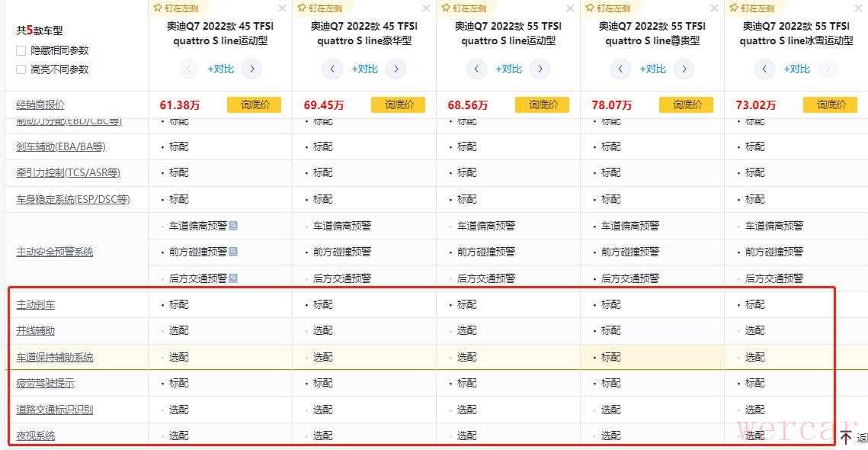Add 55 TFSI 冰雪运动型 via +对比
Viewport: 868px width, 450px height.
coord(797,69)
